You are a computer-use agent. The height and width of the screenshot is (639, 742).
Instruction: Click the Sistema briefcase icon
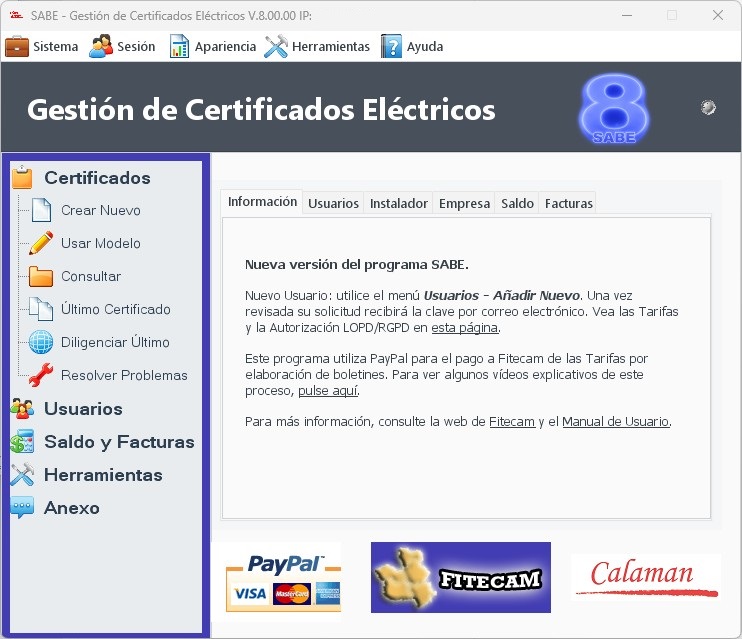[17, 46]
